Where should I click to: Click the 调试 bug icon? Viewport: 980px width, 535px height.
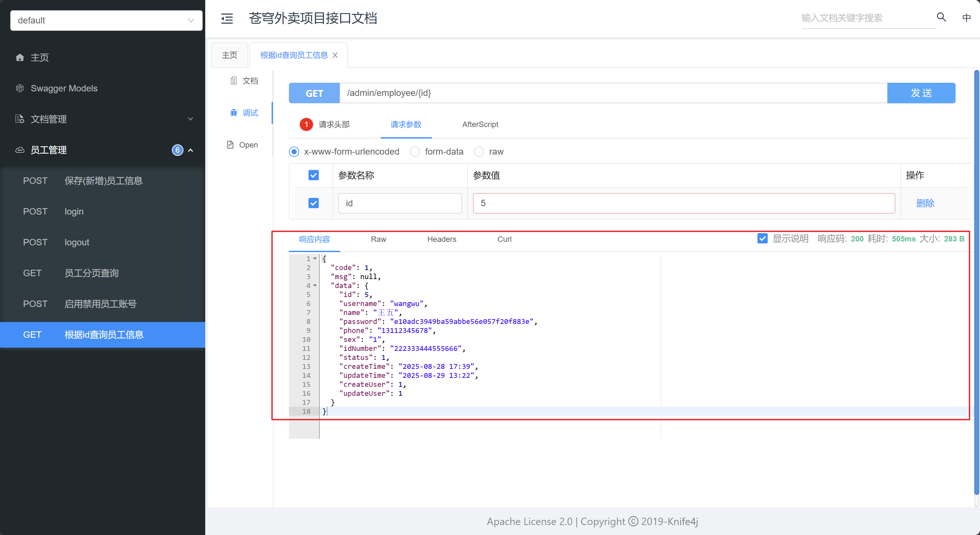pos(233,113)
